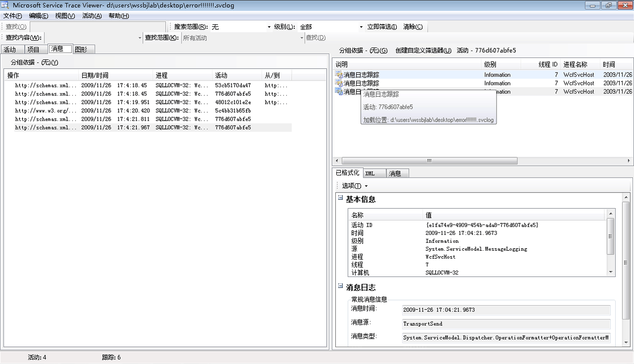Click the 基本信息 table scroll-down arrow
The height and width of the screenshot is (364, 634).
(x=611, y=272)
